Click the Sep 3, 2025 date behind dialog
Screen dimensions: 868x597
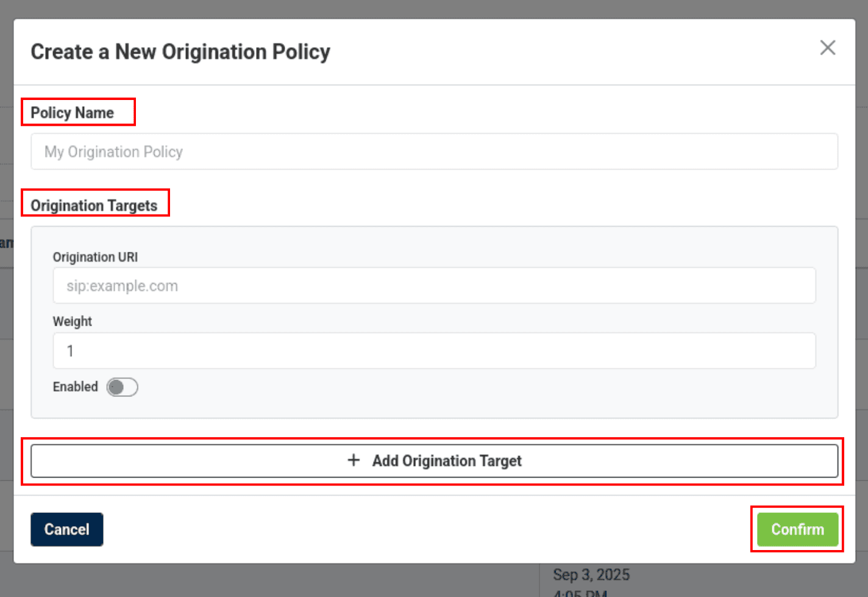coord(591,575)
